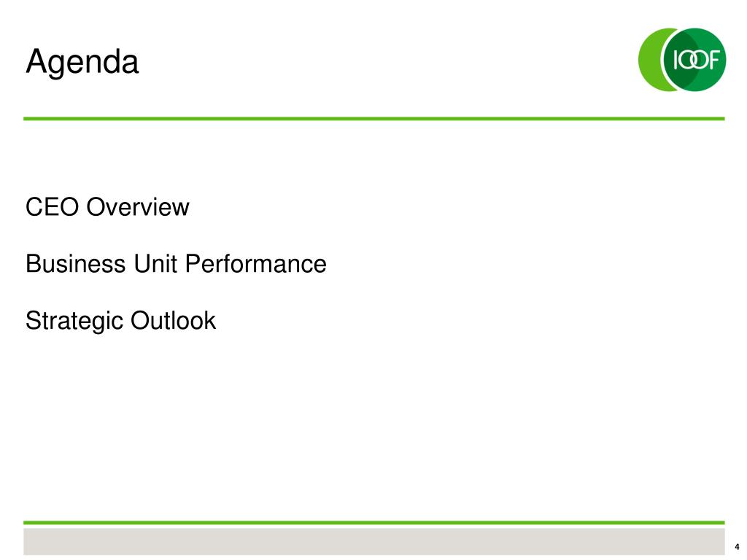Open the Strategic Outlook agenda item
The height and width of the screenshot is (560, 747).
[120, 321]
